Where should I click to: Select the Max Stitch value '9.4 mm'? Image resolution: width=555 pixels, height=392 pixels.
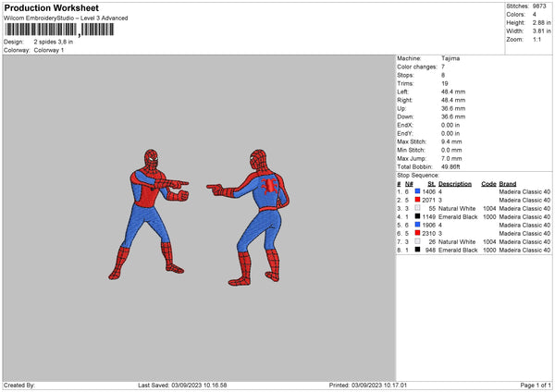451,141
